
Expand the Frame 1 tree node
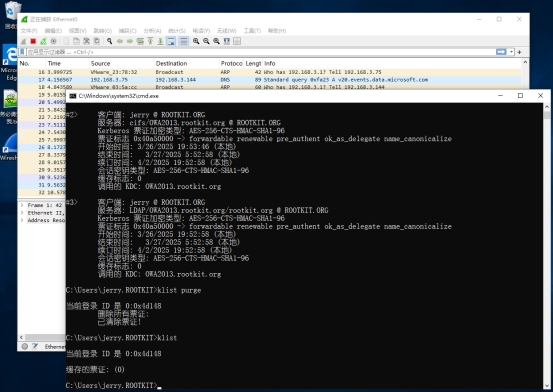pyautogui.click(x=22, y=205)
